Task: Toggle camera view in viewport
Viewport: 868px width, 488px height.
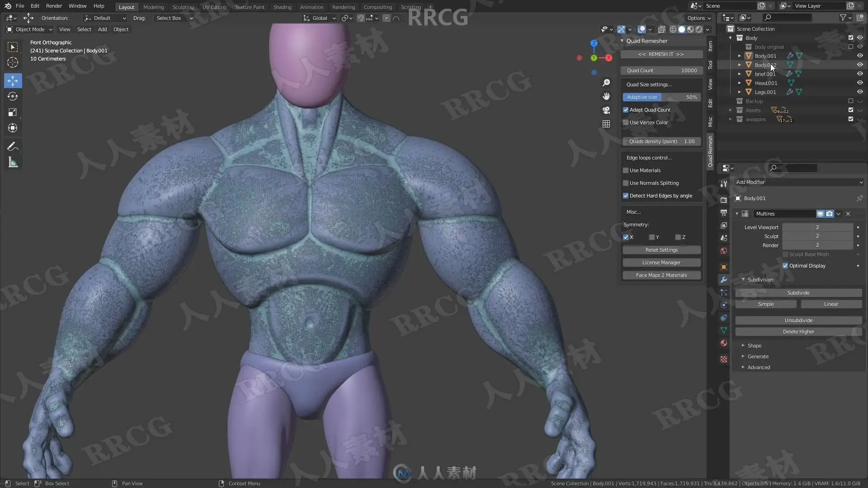Action: click(x=606, y=110)
